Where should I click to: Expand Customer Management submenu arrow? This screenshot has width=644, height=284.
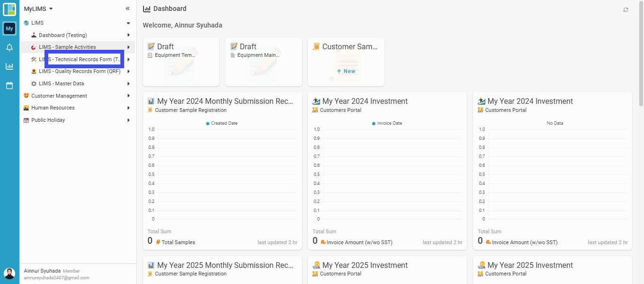click(x=128, y=96)
